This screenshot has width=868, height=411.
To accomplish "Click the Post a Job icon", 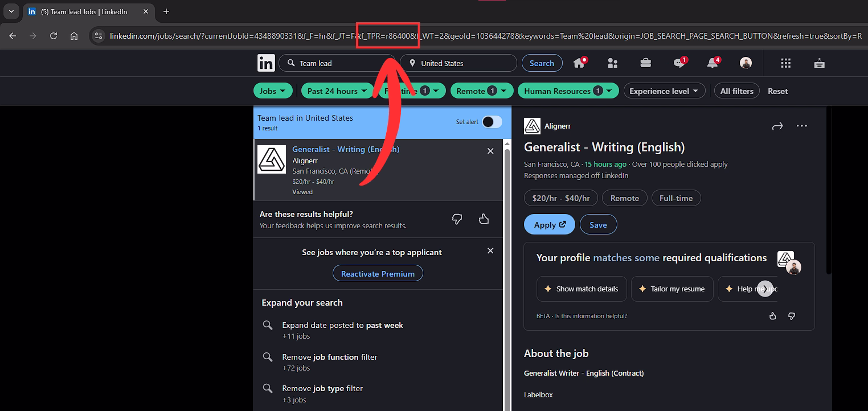I will (x=818, y=63).
